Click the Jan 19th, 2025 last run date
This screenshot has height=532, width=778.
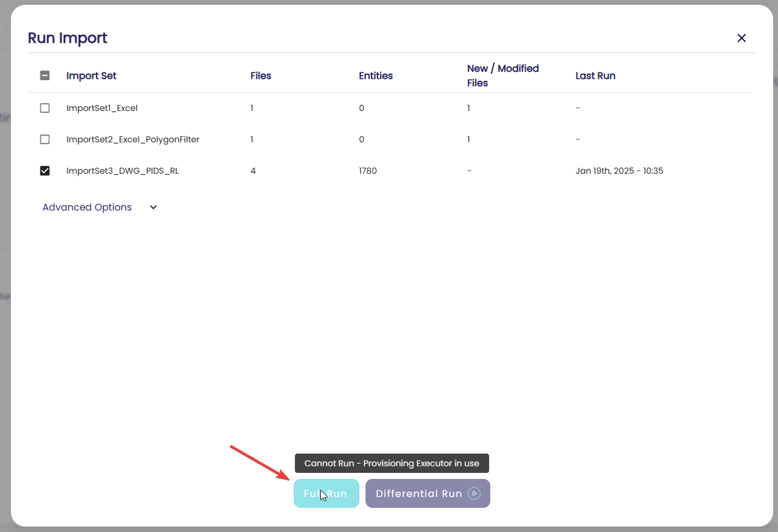click(x=619, y=171)
